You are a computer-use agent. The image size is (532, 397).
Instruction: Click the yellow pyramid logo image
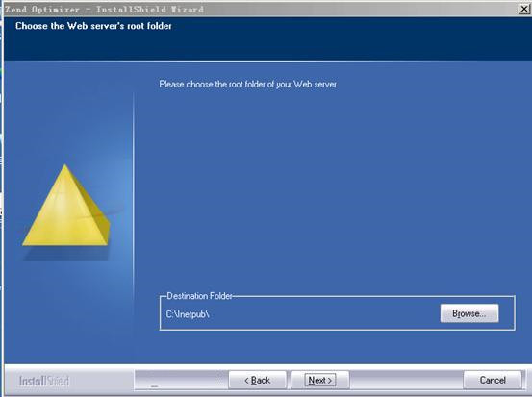[x=66, y=206]
